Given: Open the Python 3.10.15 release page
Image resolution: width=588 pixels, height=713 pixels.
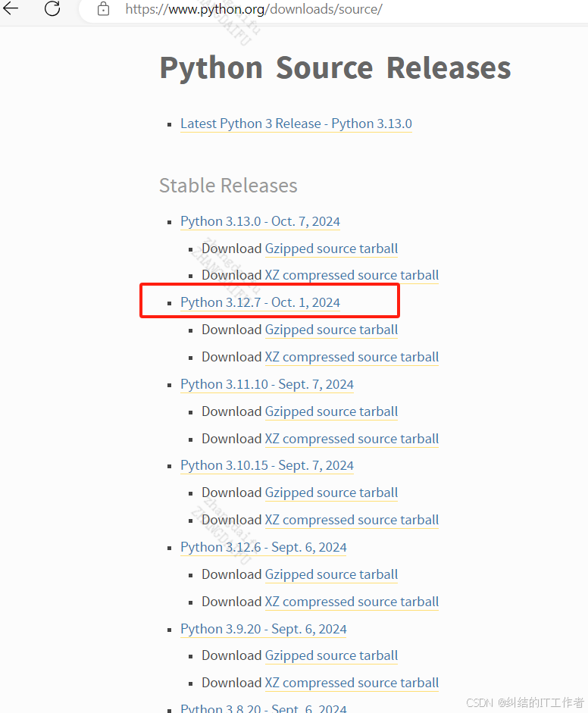Looking at the screenshot, I should (x=267, y=465).
